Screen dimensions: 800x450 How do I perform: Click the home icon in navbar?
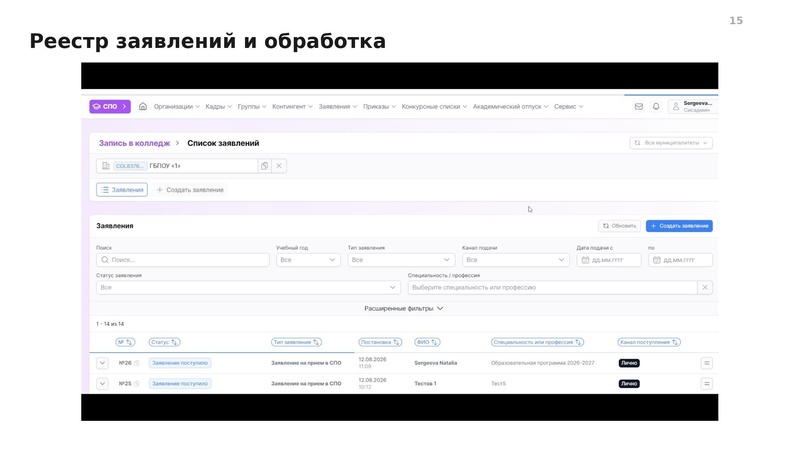143,107
